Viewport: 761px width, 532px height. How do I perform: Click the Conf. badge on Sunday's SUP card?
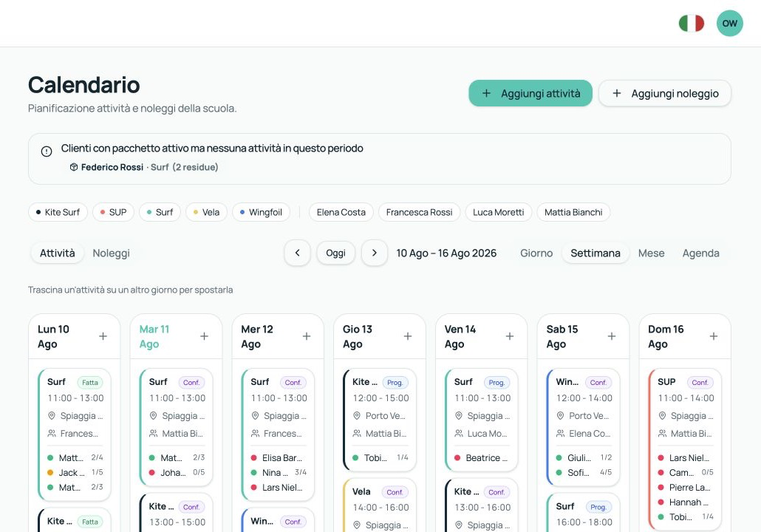[700, 383]
